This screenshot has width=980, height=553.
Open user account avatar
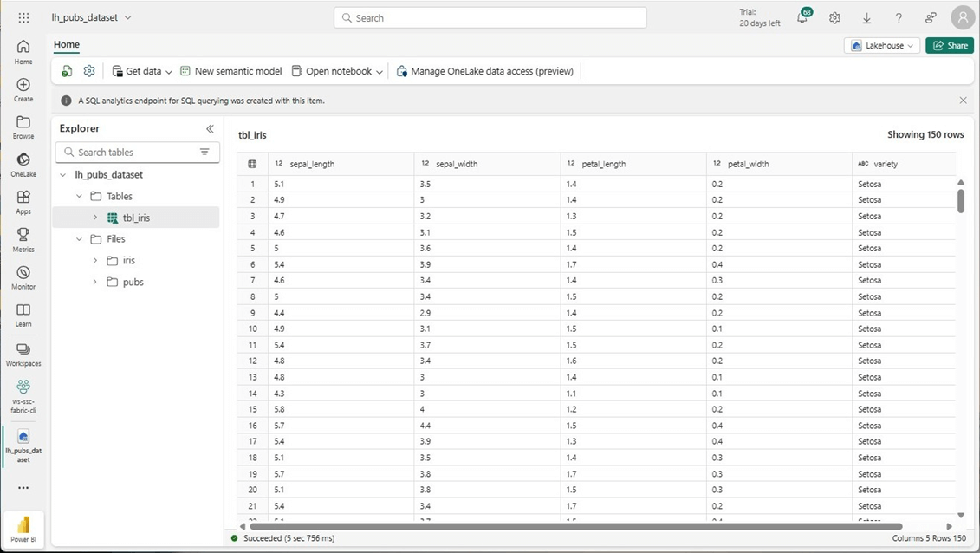click(x=963, y=17)
